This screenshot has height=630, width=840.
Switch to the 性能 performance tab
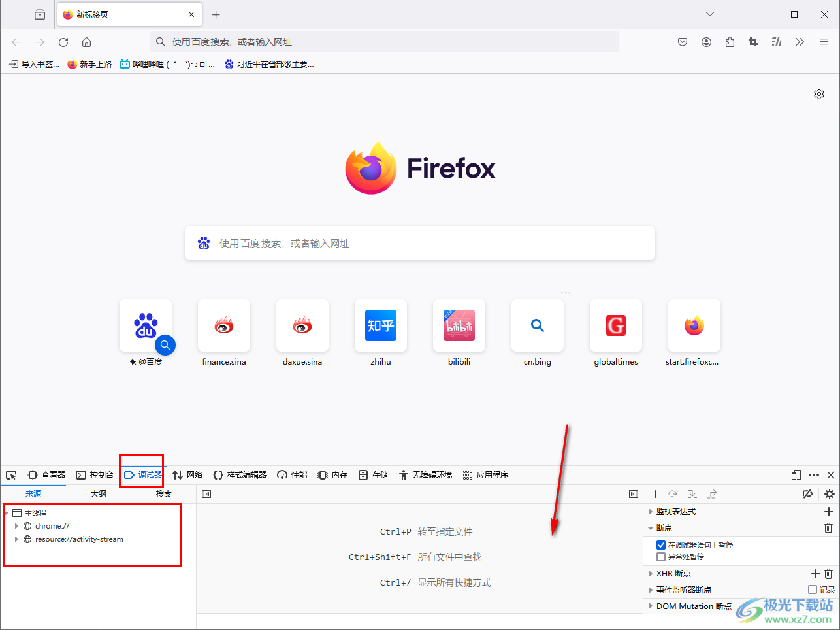[x=292, y=475]
